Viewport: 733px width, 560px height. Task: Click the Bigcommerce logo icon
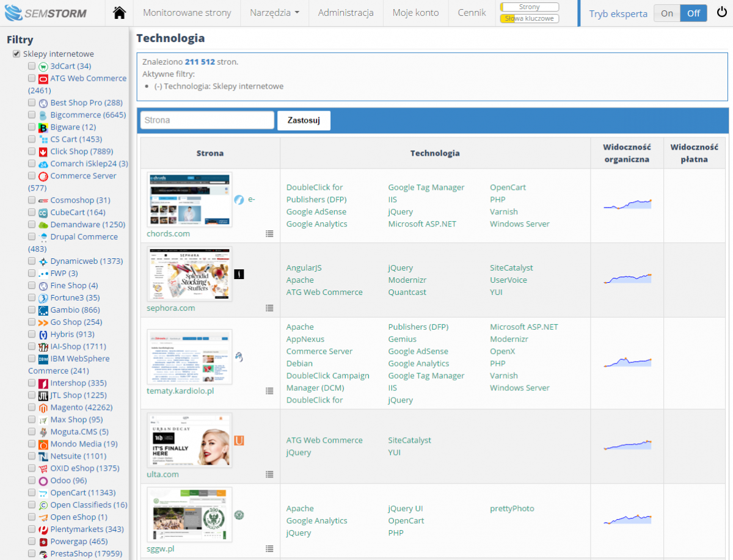click(43, 115)
